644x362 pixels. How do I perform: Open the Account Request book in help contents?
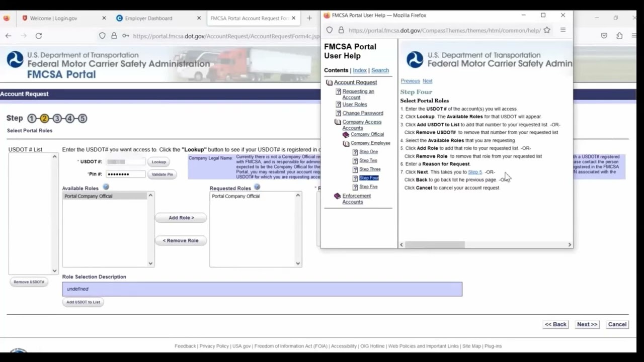pyautogui.click(x=355, y=82)
